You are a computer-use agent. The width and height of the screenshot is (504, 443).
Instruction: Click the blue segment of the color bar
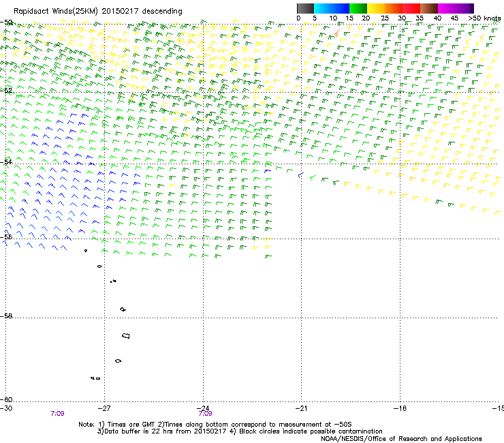click(x=341, y=8)
